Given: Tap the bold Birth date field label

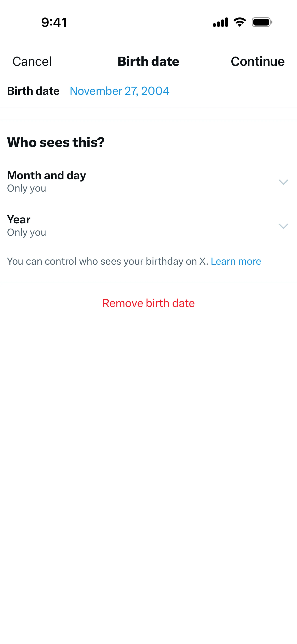Looking at the screenshot, I should [x=33, y=91].
